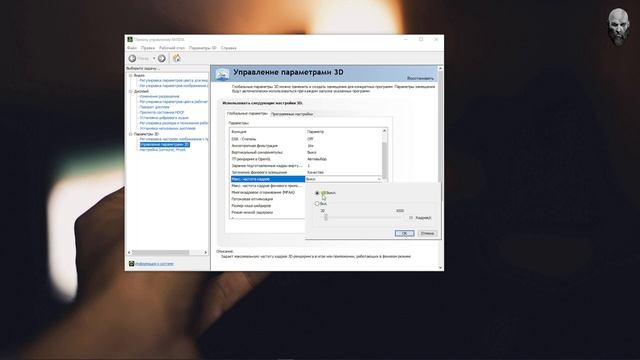Click the NVIDIA logo in title bar

click(130, 40)
